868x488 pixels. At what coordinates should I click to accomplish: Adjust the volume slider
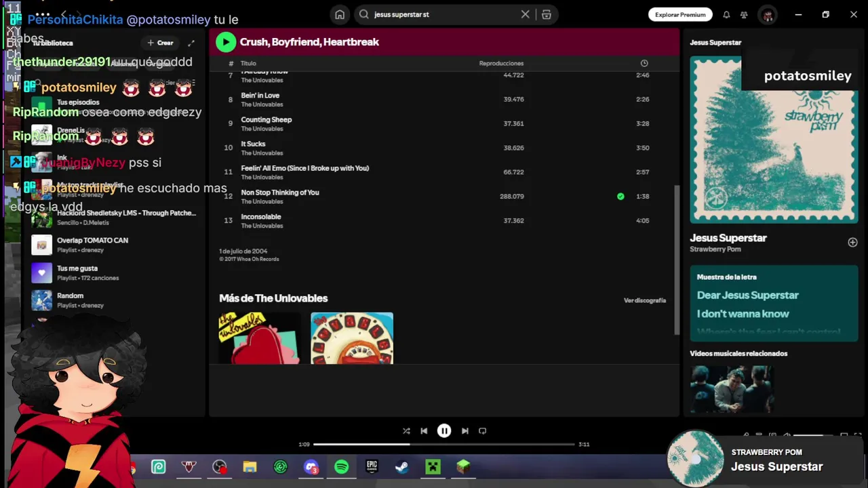(813, 435)
